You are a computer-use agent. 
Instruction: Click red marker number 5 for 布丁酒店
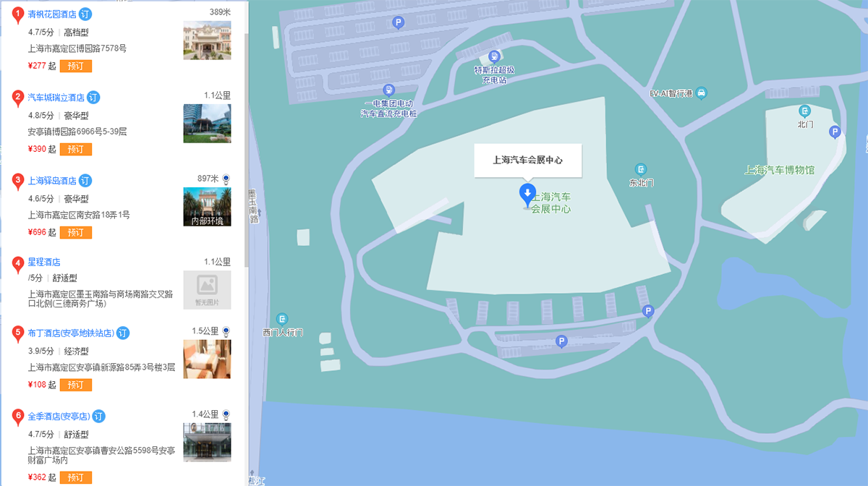pos(17,334)
